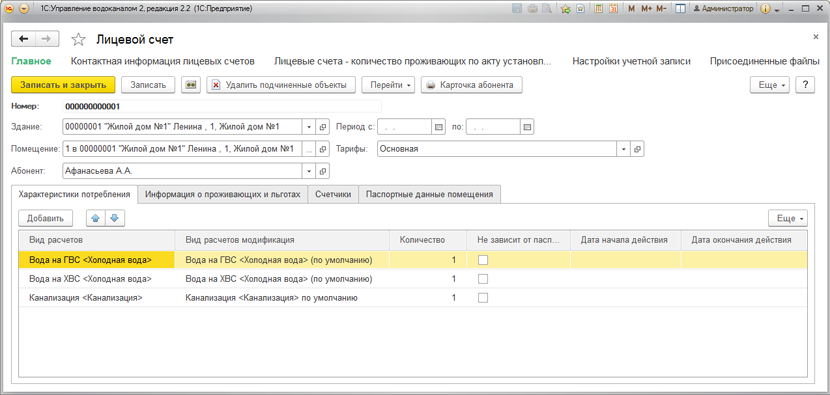
Task: Expand the Абонент dropdown arrow
Action: coord(309,171)
